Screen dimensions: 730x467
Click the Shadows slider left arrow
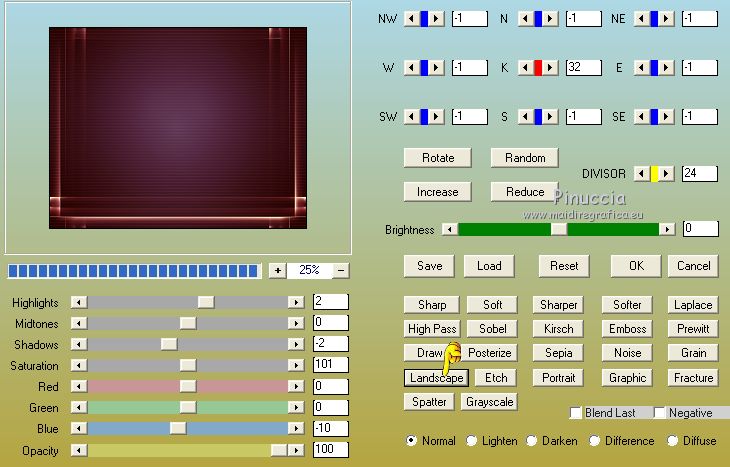pyautogui.click(x=79, y=344)
